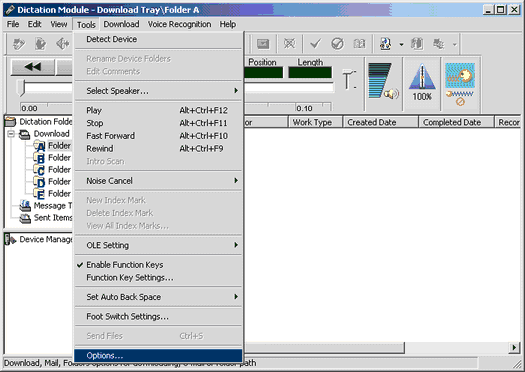Click the second toolbar document icon
The width and height of the screenshot is (525, 372).
click(x=40, y=44)
